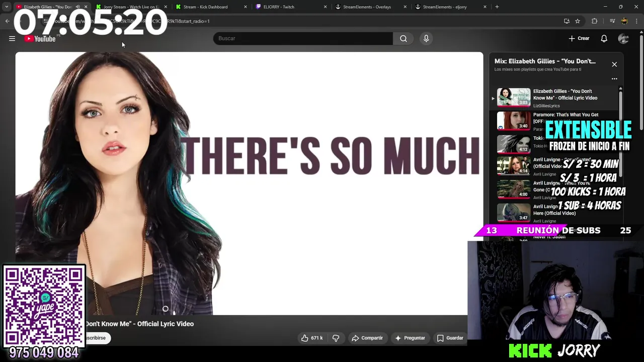Close the Mix playlist panel

point(614,64)
